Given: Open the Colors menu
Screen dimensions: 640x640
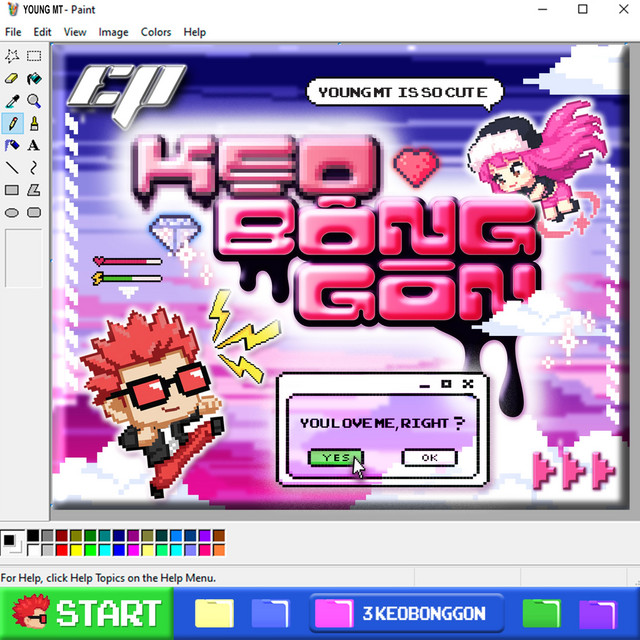Looking at the screenshot, I should [x=156, y=32].
